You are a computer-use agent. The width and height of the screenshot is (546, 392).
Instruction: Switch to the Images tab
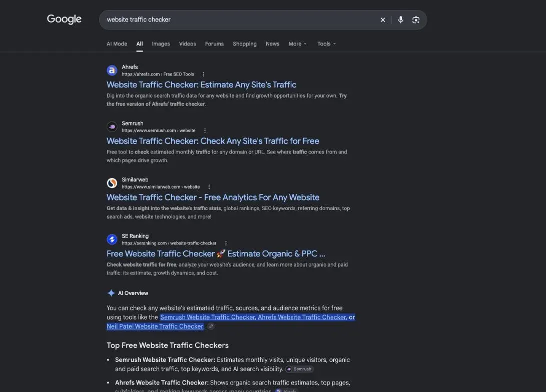tap(161, 44)
